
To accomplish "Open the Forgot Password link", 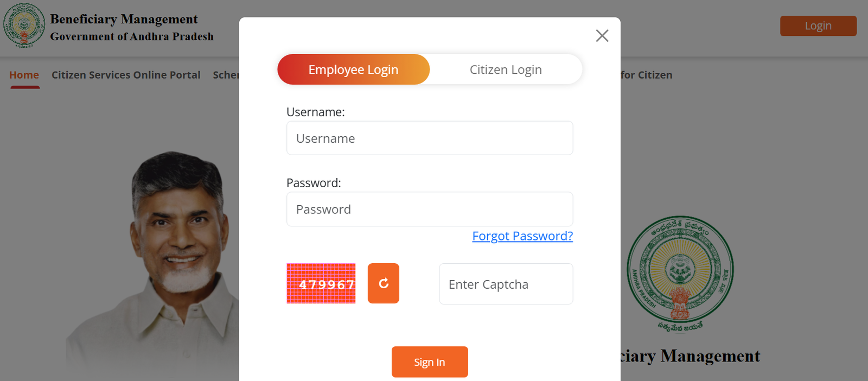I will coord(522,236).
